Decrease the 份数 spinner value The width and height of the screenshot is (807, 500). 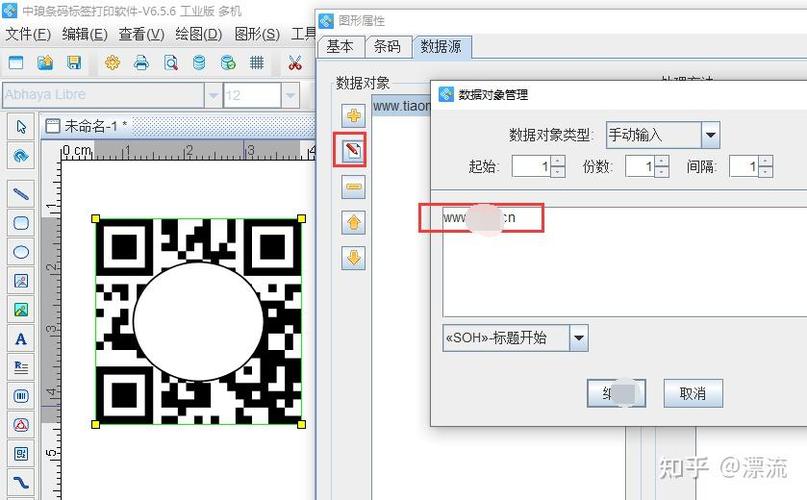pyautogui.click(x=662, y=172)
